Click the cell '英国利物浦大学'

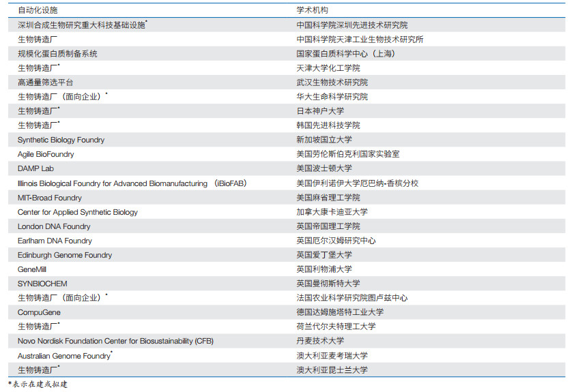click(x=324, y=269)
